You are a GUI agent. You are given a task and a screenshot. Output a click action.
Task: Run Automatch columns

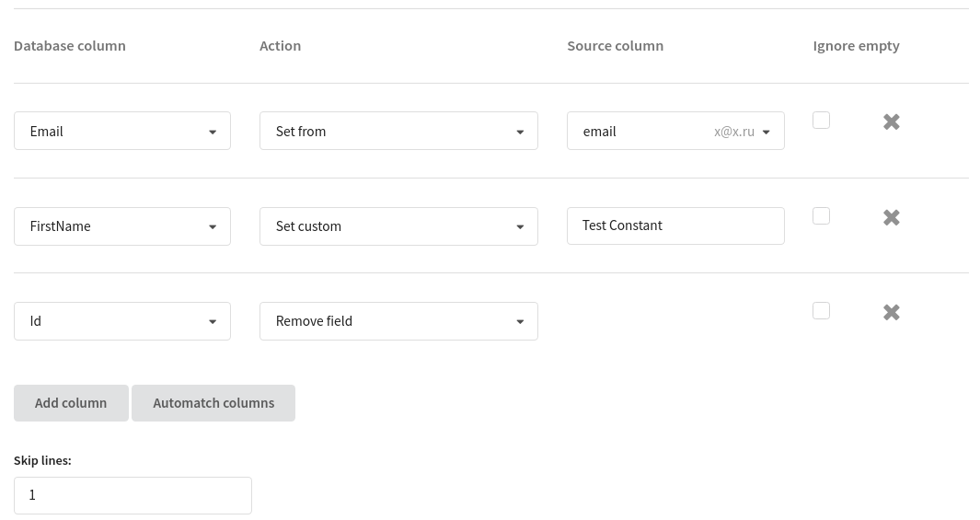[x=213, y=403]
